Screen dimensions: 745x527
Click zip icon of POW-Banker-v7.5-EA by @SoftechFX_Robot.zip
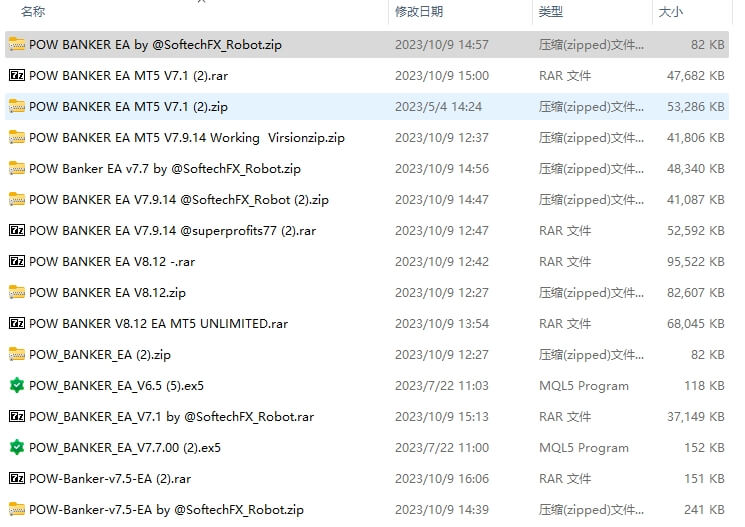(17, 509)
